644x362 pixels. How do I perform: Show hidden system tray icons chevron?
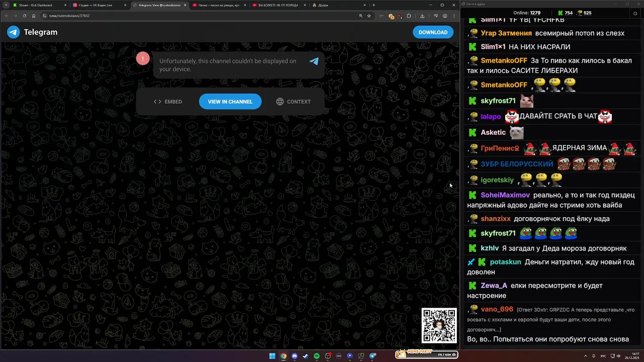pos(586,356)
